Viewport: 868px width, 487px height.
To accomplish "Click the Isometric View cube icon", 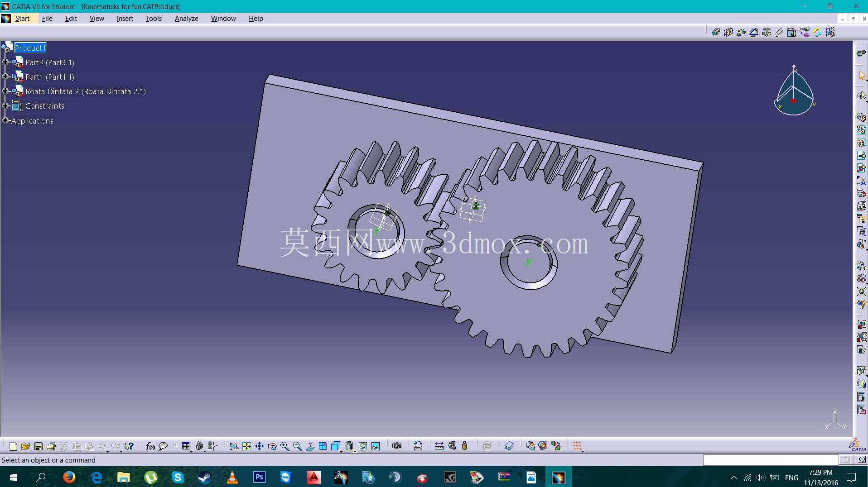I will point(335,446).
